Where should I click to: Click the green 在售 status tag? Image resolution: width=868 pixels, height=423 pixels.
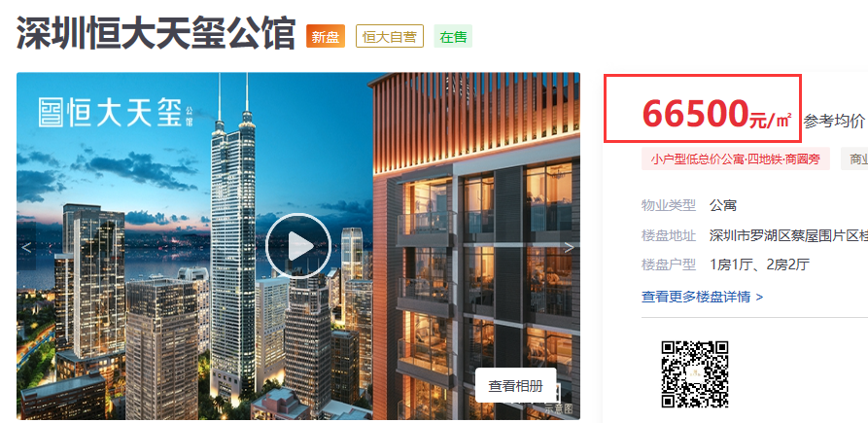(x=453, y=37)
